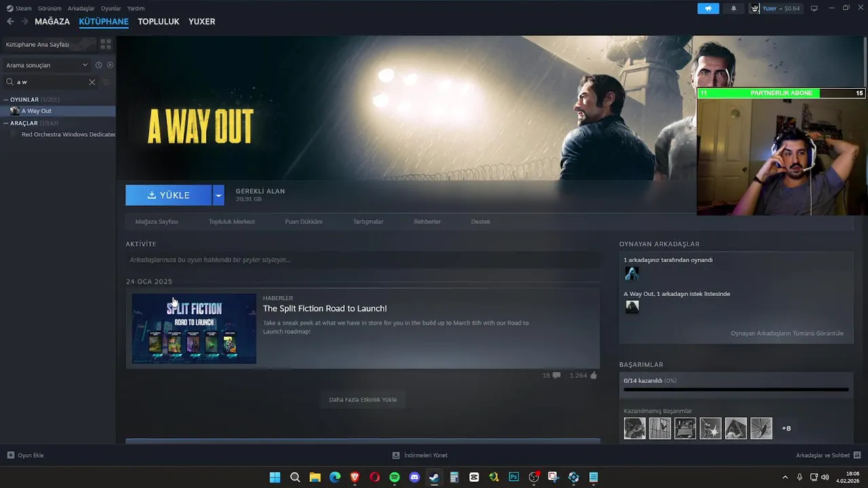The image size is (868, 488).
Task: Open first unearned achievement icon
Action: (635, 428)
